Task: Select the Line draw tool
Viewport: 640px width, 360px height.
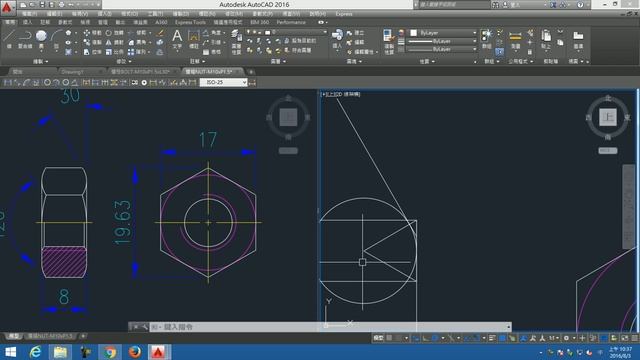Action: (x=9, y=39)
